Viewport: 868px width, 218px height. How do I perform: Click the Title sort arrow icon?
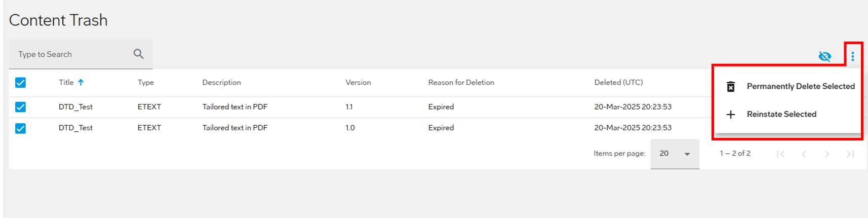pos(81,82)
